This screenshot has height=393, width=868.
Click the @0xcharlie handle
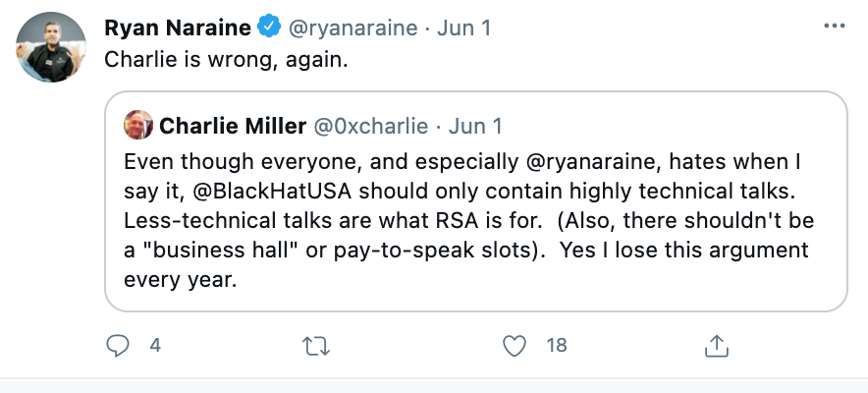click(370, 126)
